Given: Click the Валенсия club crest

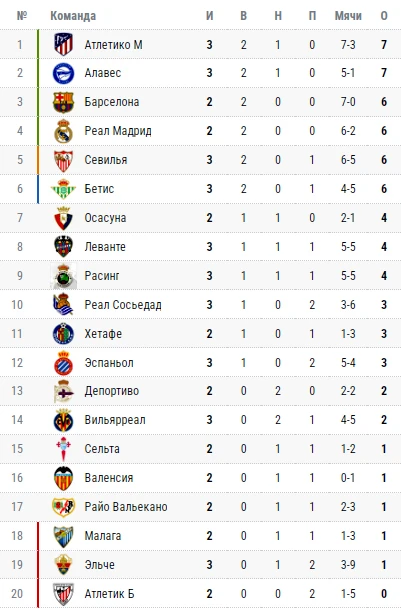Looking at the screenshot, I should (63, 478).
